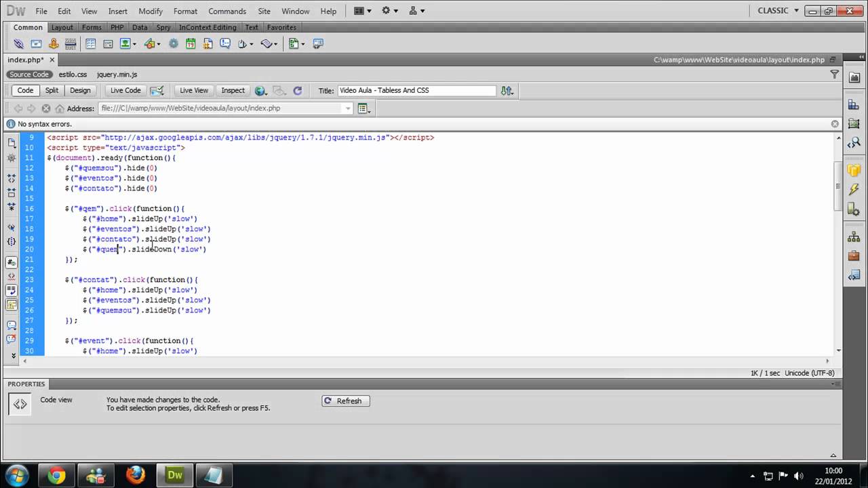Insert an Email Link

(36, 43)
